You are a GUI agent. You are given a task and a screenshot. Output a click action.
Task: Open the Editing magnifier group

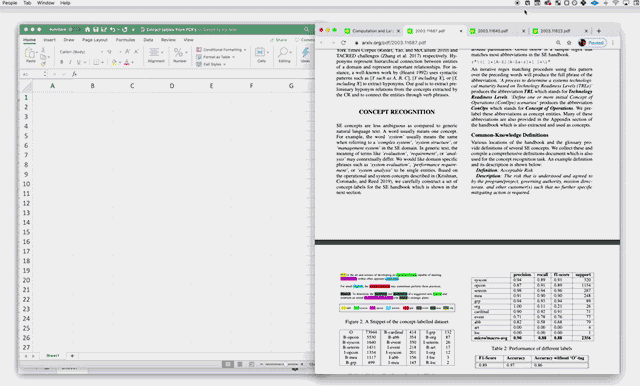pyautogui.click(x=283, y=52)
